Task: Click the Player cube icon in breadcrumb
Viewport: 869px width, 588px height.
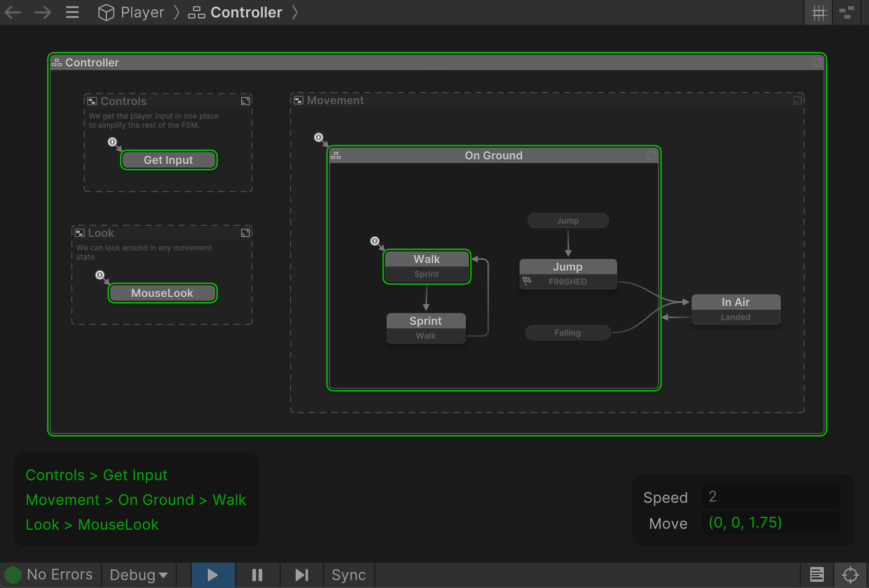Action: [x=106, y=12]
